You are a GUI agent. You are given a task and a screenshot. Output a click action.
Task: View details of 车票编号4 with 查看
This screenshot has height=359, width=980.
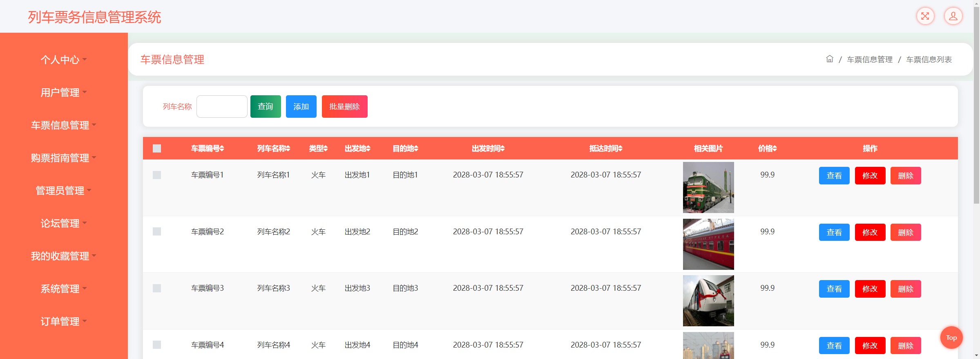coord(834,346)
